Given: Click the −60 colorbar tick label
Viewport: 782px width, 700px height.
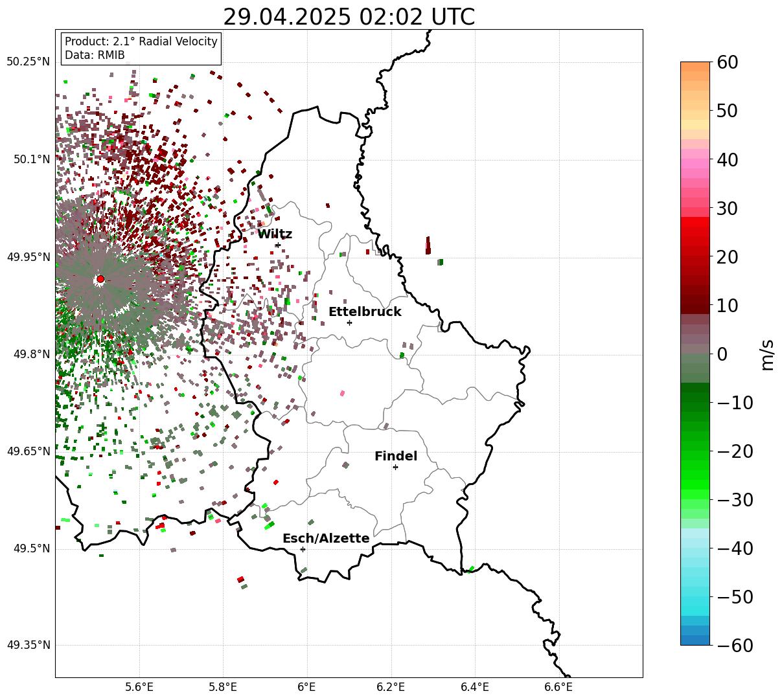Looking at the screenshot, I should [735, 645].
